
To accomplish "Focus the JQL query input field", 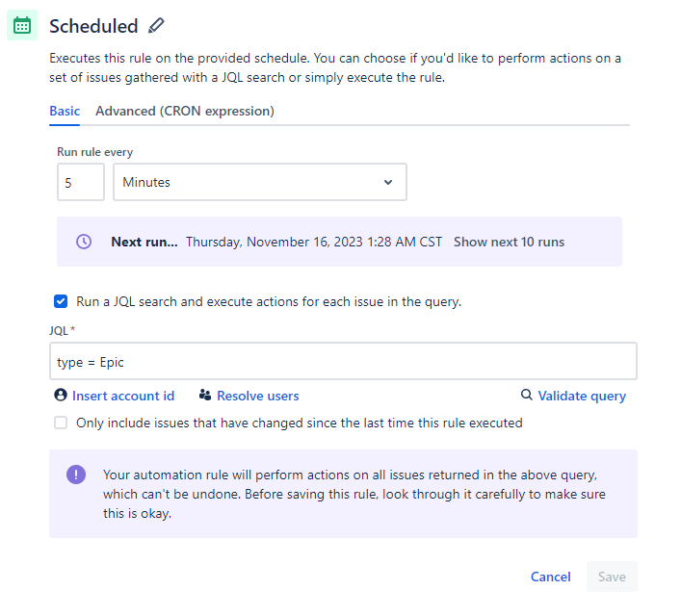I will (343, 361).
